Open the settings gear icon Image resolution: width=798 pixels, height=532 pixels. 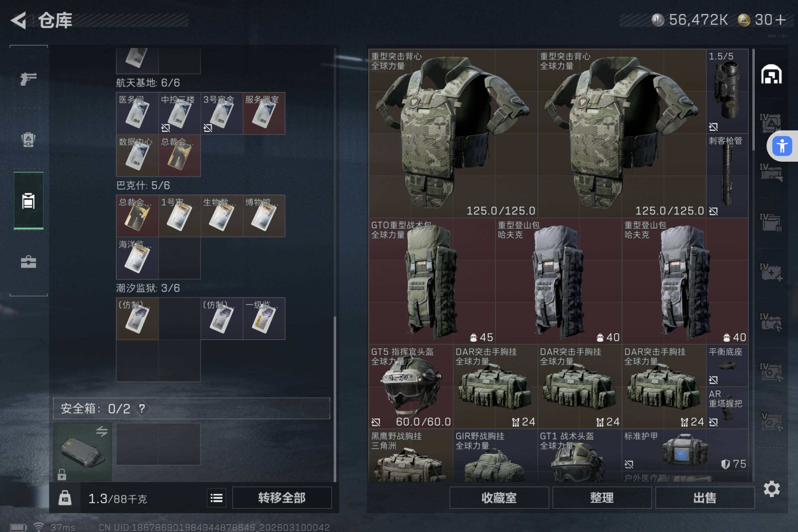point(771,489)
